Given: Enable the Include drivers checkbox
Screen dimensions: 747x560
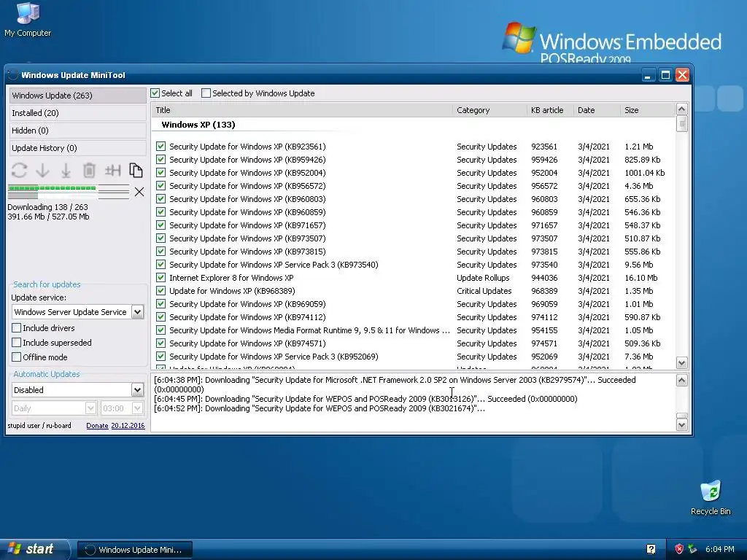Looking at the screenshot, I should point(16,328).
